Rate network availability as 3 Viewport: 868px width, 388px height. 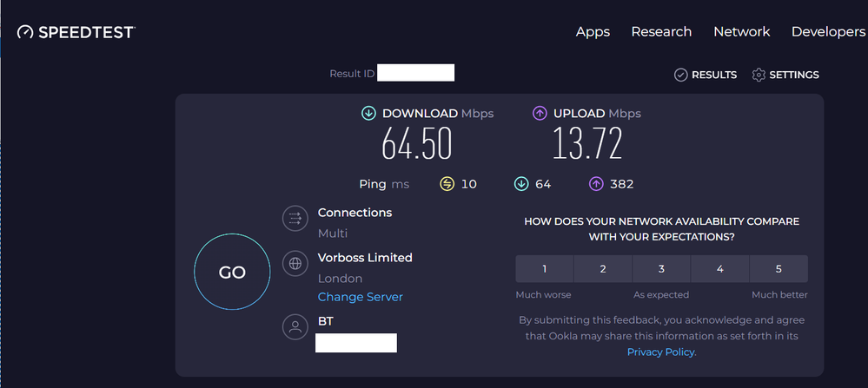click(x=661, y=269)
